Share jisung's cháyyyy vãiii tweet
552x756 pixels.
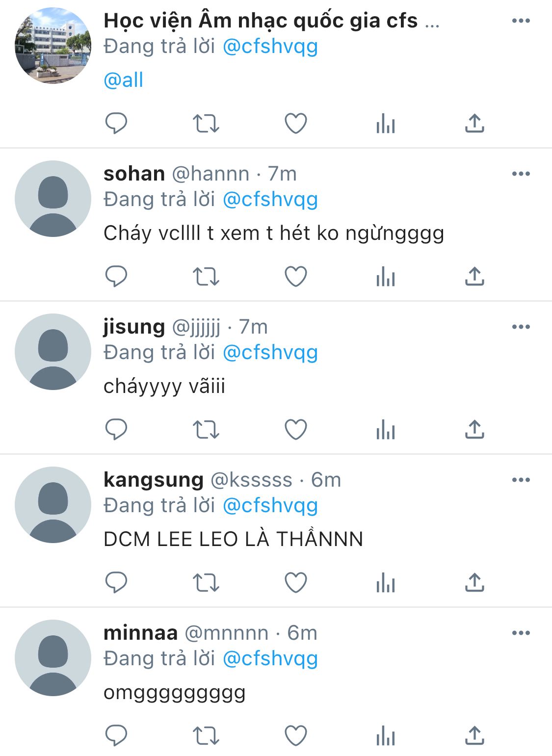[x=474, y=430]
